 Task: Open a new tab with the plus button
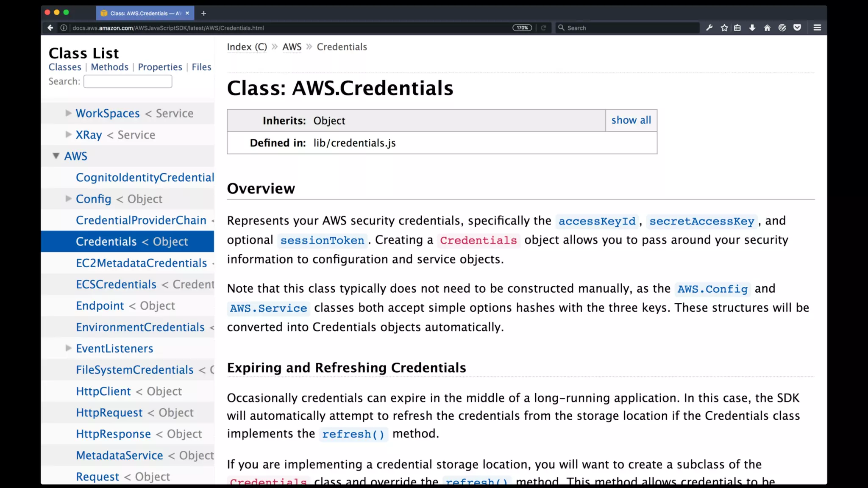click(x=203, y=14)
